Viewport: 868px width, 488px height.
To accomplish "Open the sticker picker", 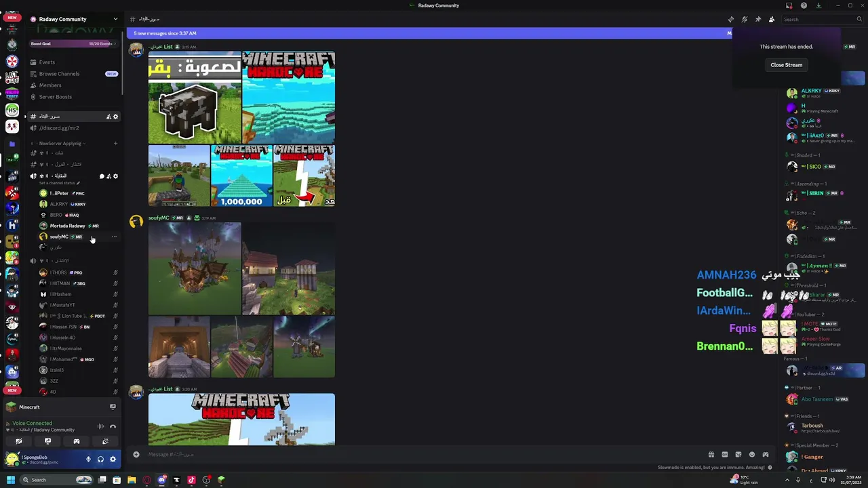I will (x=738, y=455).
